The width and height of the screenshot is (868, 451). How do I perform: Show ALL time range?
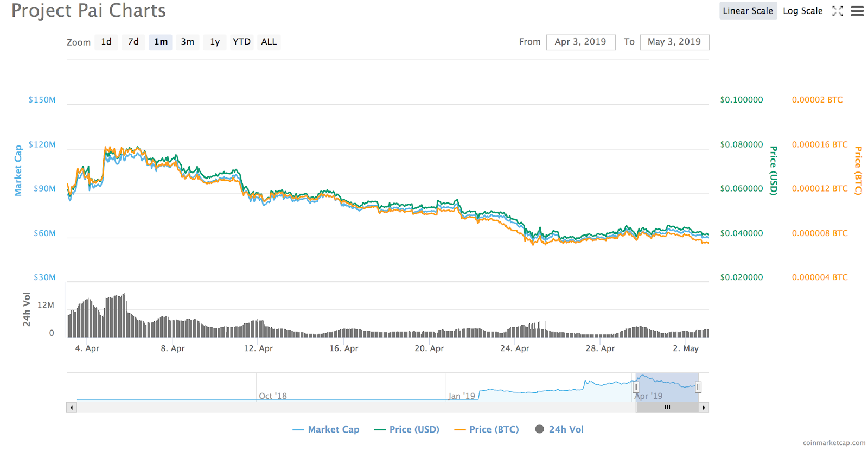coord(269,42)
